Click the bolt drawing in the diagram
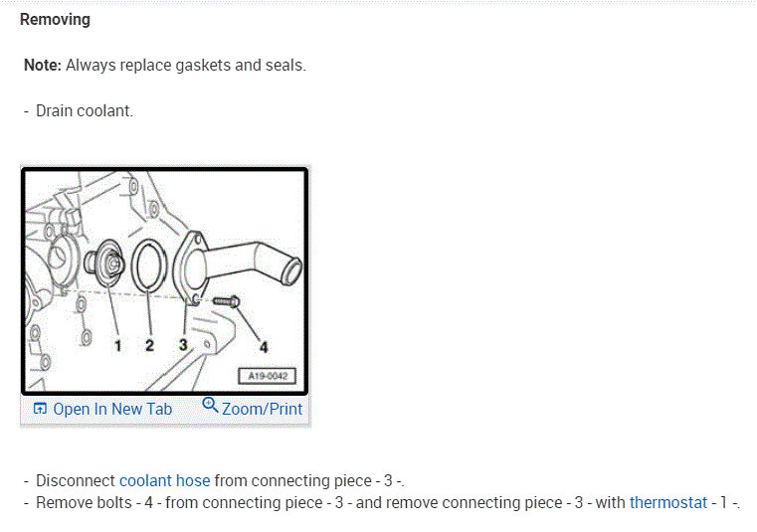Viewport: 757px width, 532px height. coord(226,301)
